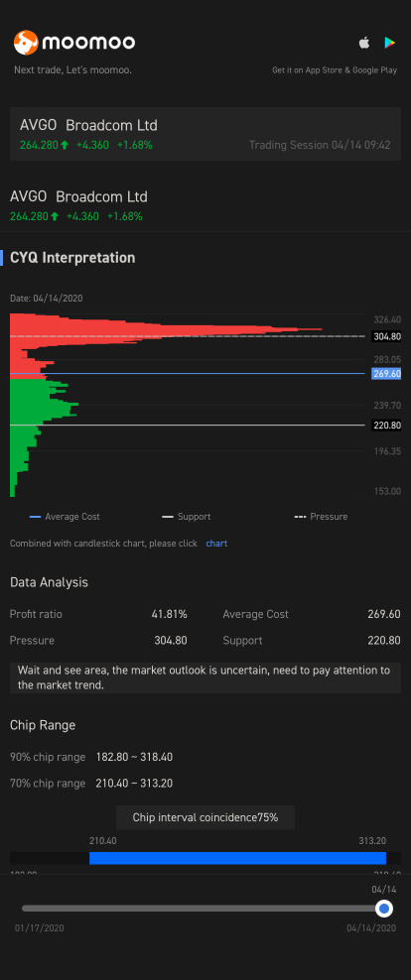This screenshot has width=411, height=980.
Task: Click the Support legend entry
Action: tap(187, 517)
